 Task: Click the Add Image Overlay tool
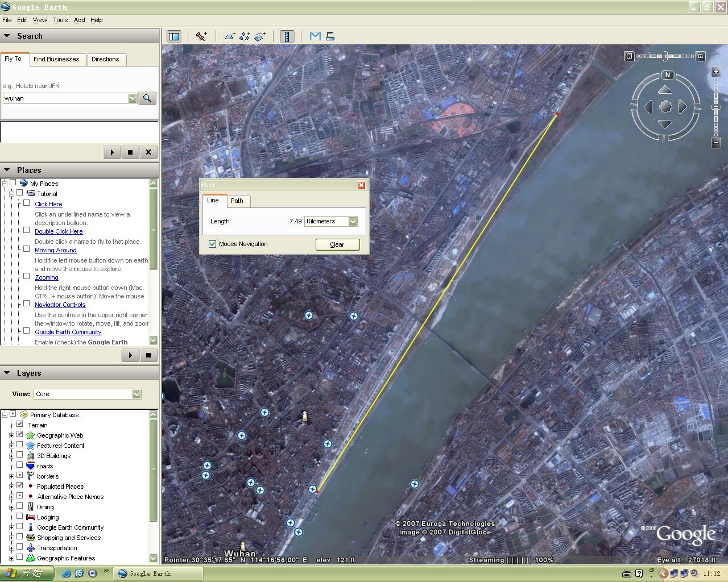[260, 36]
